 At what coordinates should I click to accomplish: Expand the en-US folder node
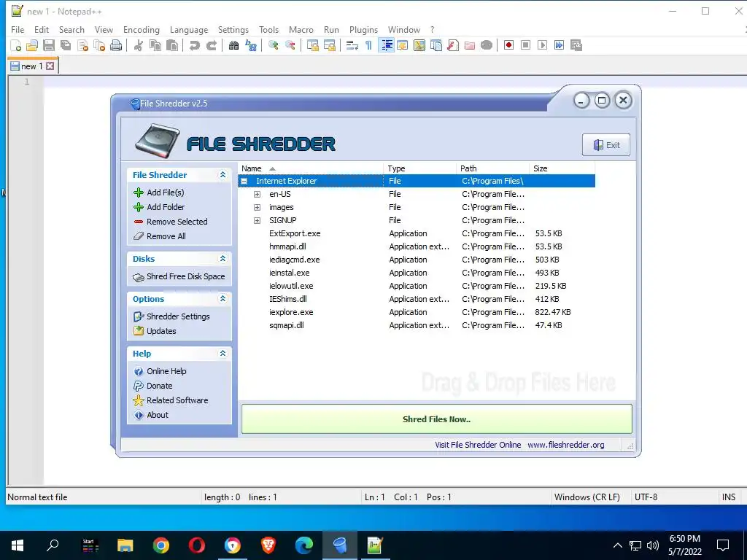258,194
